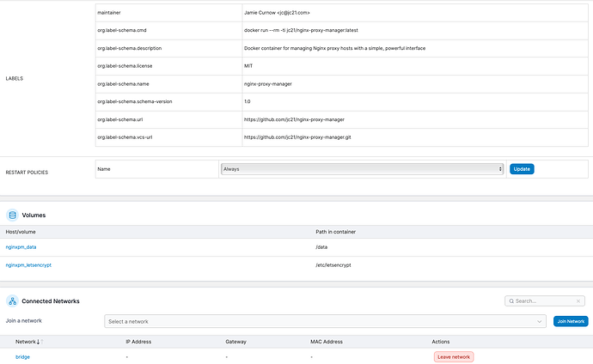
Task: Click the Gateway column header
Action: (236, 342)
